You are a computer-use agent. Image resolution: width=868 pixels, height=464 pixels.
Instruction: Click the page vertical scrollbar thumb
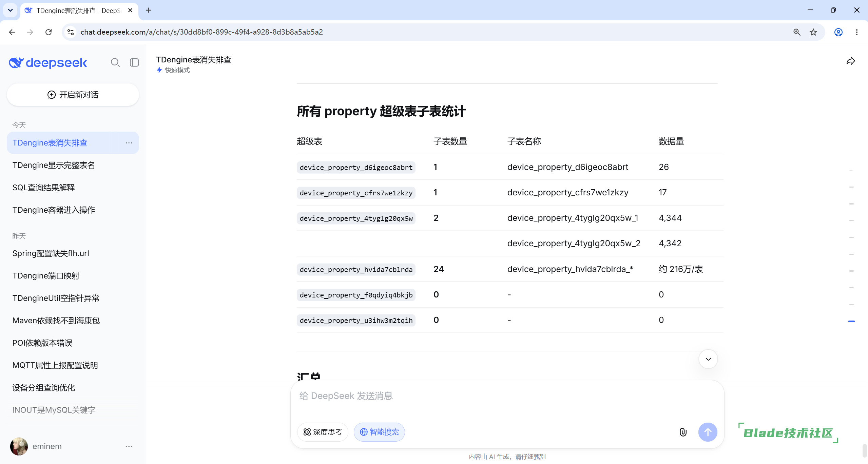[865, 450]
